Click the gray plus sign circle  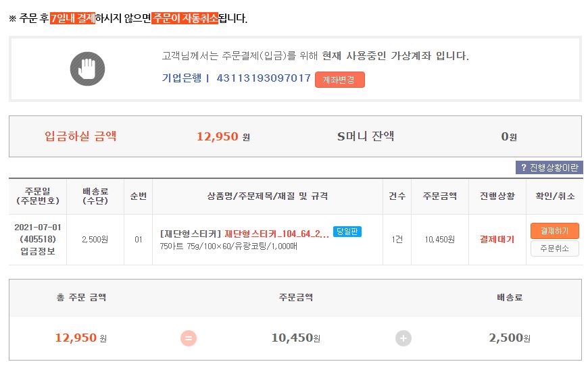[x=403, y=338]
